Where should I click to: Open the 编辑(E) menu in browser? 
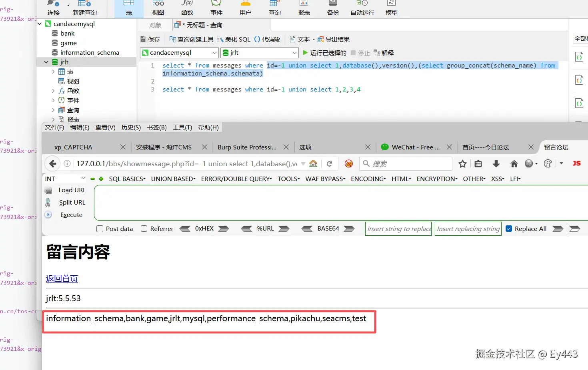coord(80,127)
